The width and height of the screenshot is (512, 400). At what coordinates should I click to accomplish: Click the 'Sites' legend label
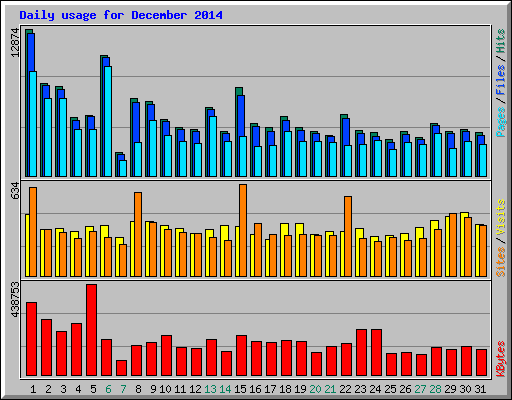[500, 262]
